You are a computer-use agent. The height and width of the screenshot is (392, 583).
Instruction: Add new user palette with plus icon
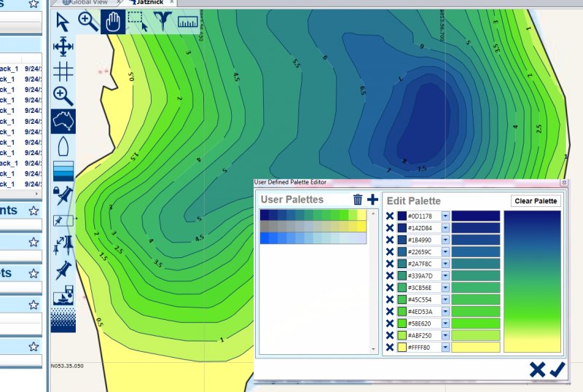(372, 200)
